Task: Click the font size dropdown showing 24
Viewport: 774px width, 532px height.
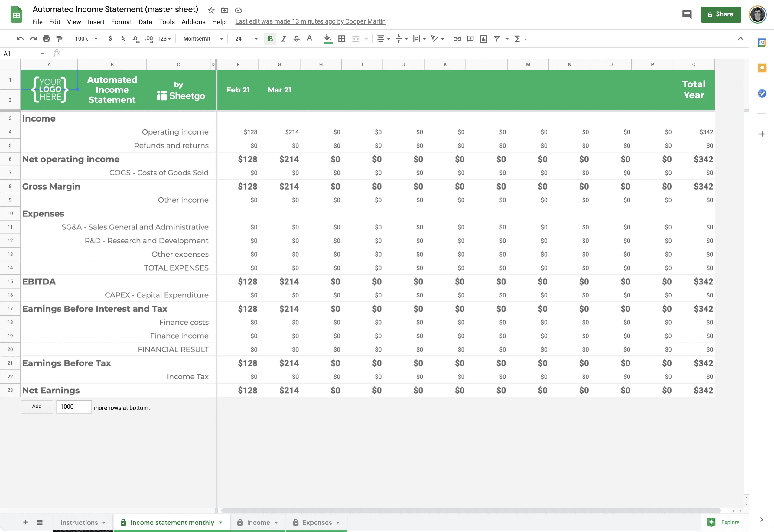Action: [245, 39]
